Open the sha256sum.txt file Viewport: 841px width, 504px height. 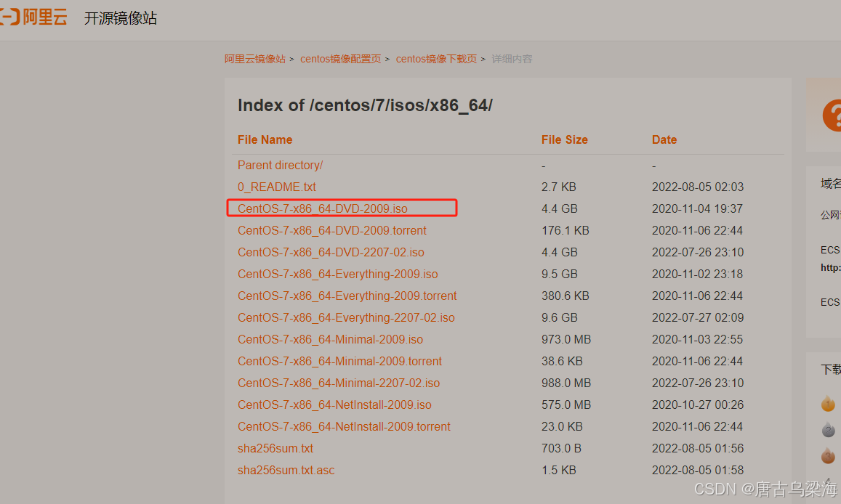tap(275, 448)
